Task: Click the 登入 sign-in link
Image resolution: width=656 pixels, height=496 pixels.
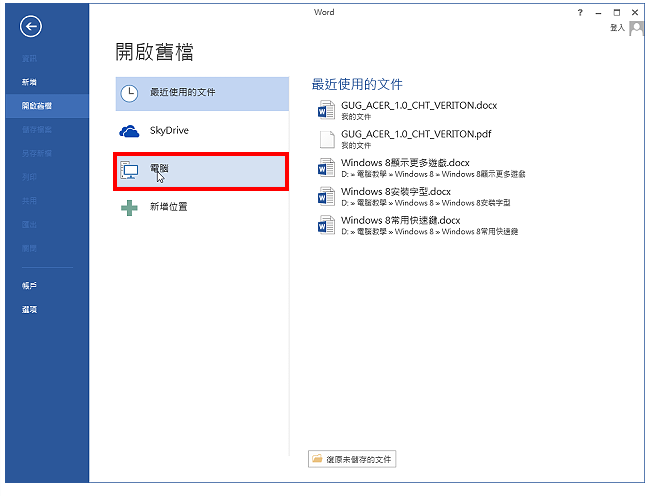Action: (617, 28)
